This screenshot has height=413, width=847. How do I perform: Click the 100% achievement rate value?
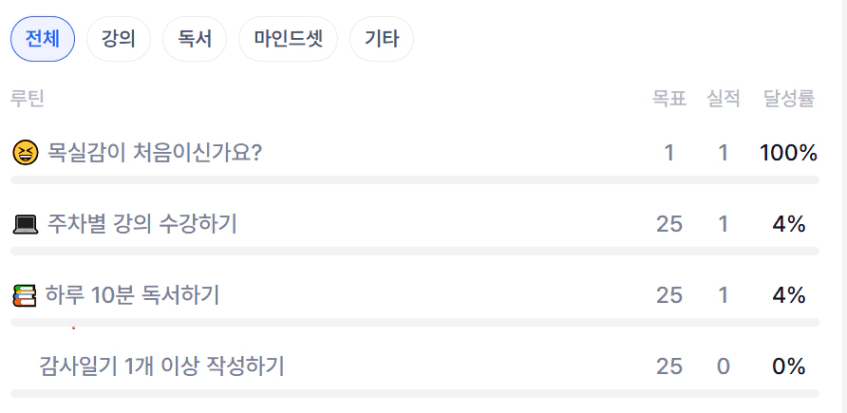click(788, 153)
